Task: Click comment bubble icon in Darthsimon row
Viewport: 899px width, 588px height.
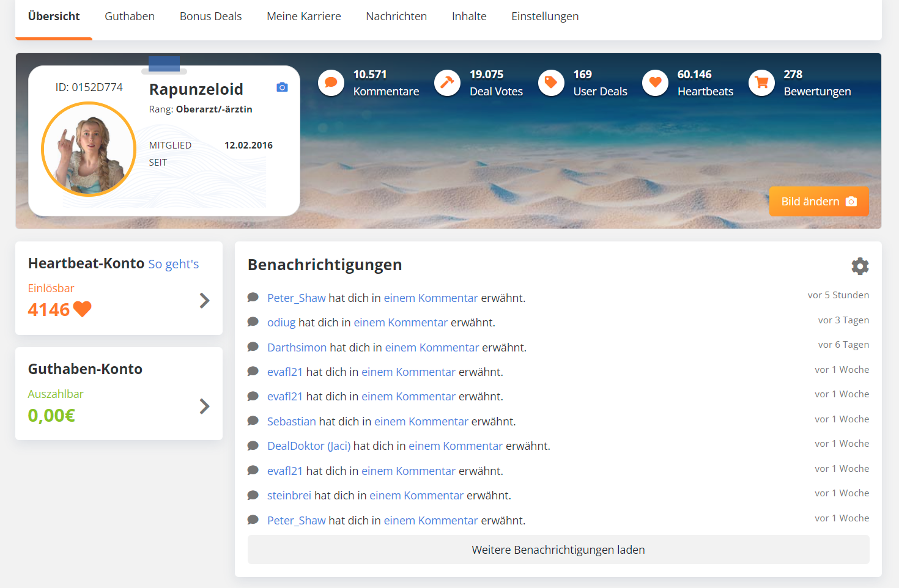Action: 253,347
